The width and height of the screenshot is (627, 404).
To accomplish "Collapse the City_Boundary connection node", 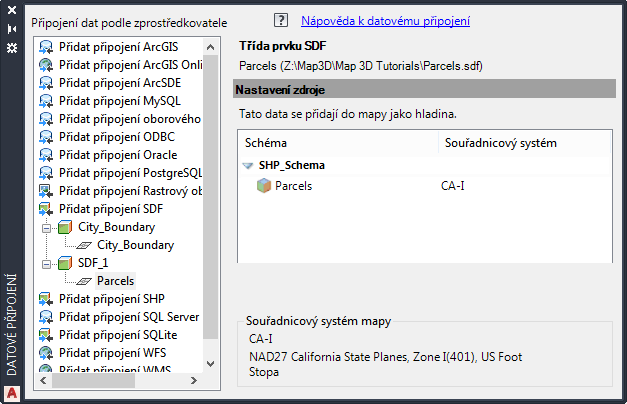I will [x=46, y=228].
